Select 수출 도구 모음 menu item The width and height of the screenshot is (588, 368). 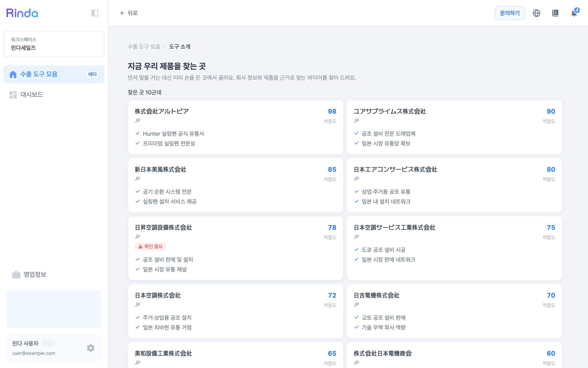tap(54, 74)
